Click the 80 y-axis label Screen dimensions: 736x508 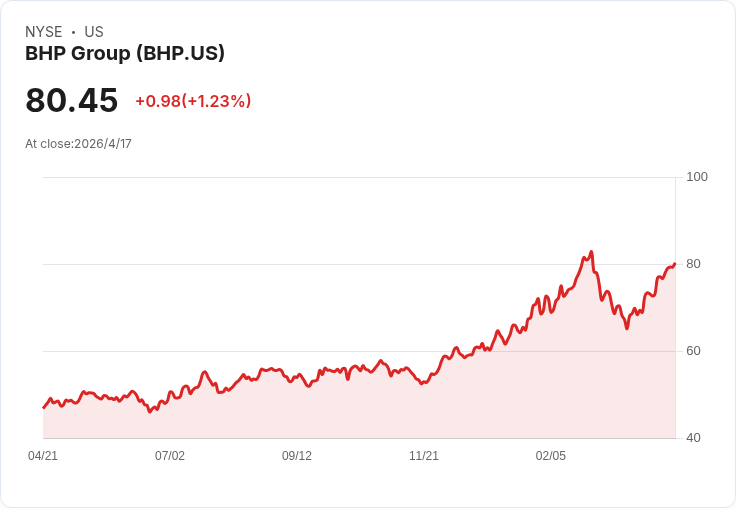coord(693,264)
